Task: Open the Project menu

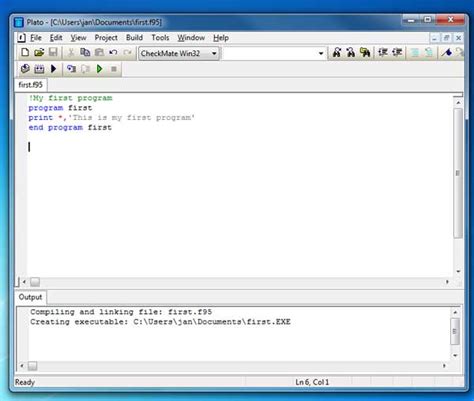Action: point(106,38)
